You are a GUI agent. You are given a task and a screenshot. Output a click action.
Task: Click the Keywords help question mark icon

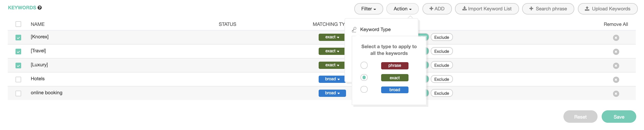pyautogui.click(x=40, y=8)
